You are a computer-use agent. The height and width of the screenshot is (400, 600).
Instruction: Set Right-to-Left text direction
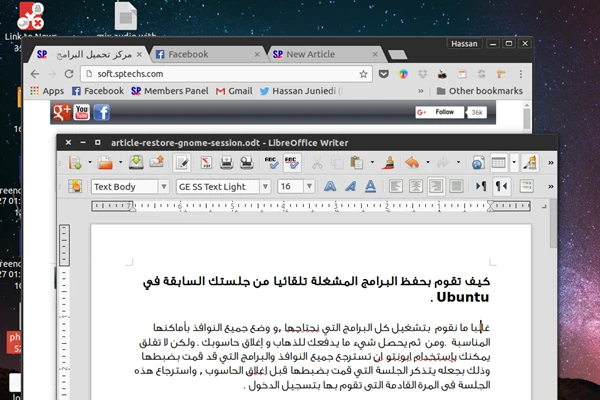click(501, 186)
